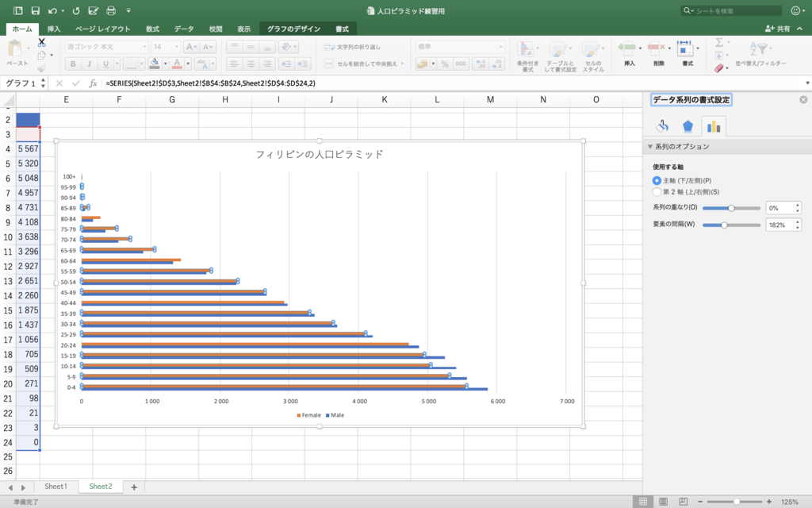Click the gap width slider
This screenshot has height=508, width=812.
(x=731, y=225)
